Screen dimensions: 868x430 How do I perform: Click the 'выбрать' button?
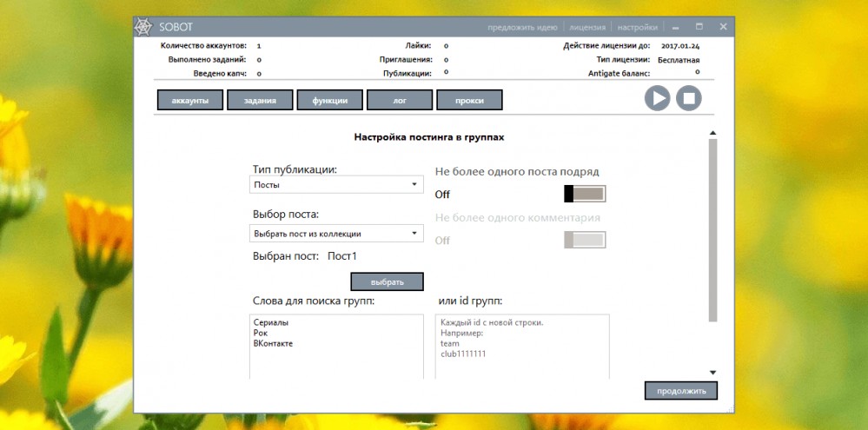[387, 281]
